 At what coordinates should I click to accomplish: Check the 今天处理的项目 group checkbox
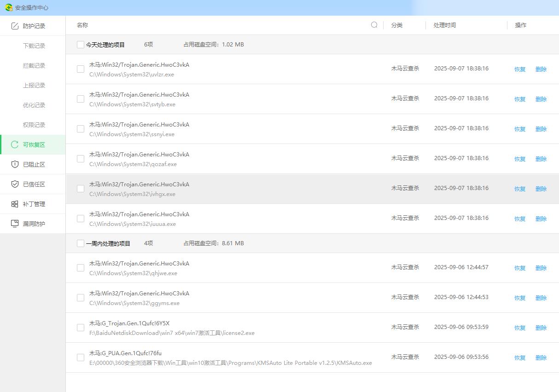click(81, 45)
